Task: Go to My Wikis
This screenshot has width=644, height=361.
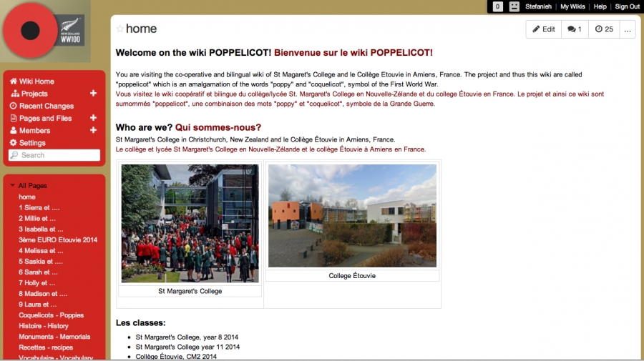Action: point(572,6)
